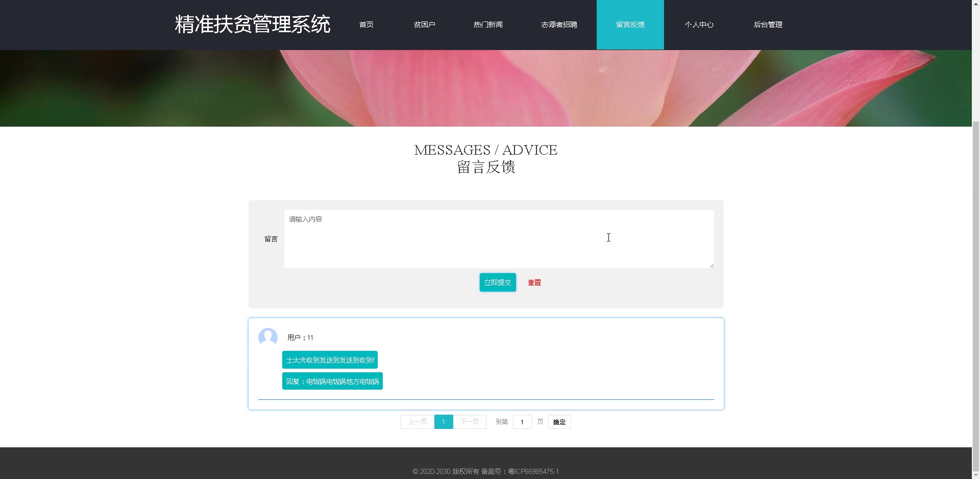Go to 后台管理
Viewport: 980px width, 479px height.
(768, 25)
